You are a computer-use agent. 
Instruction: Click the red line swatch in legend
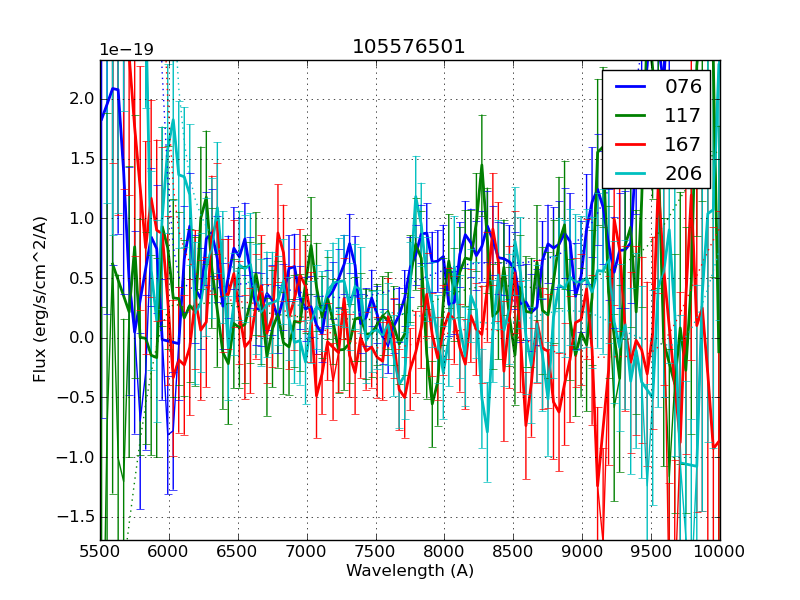[x=632, y=145]
